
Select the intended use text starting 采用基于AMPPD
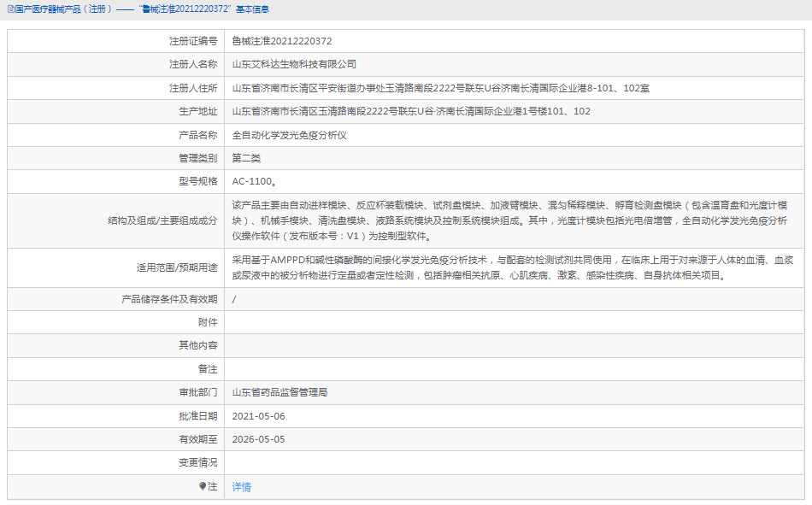pos(513,267)
